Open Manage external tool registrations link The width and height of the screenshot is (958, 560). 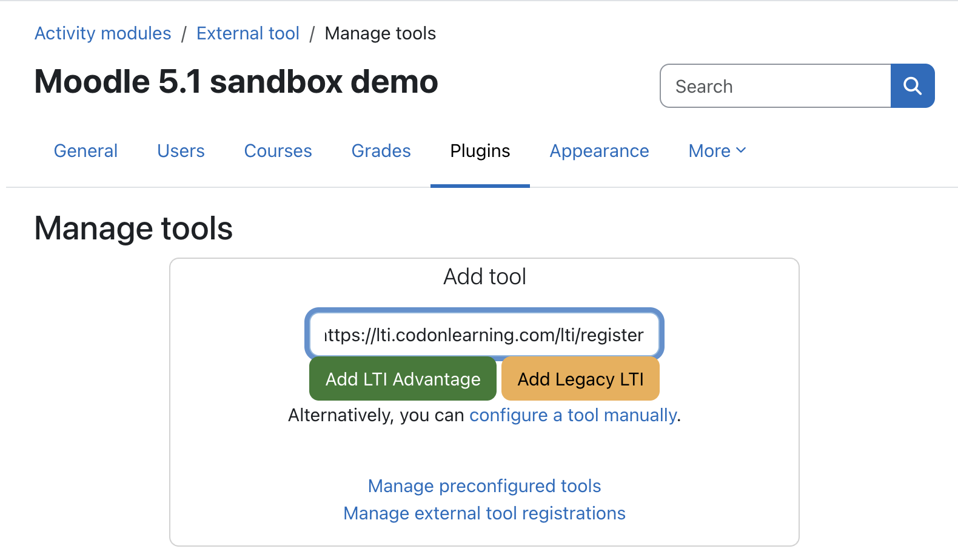click(x=484, y=513)
